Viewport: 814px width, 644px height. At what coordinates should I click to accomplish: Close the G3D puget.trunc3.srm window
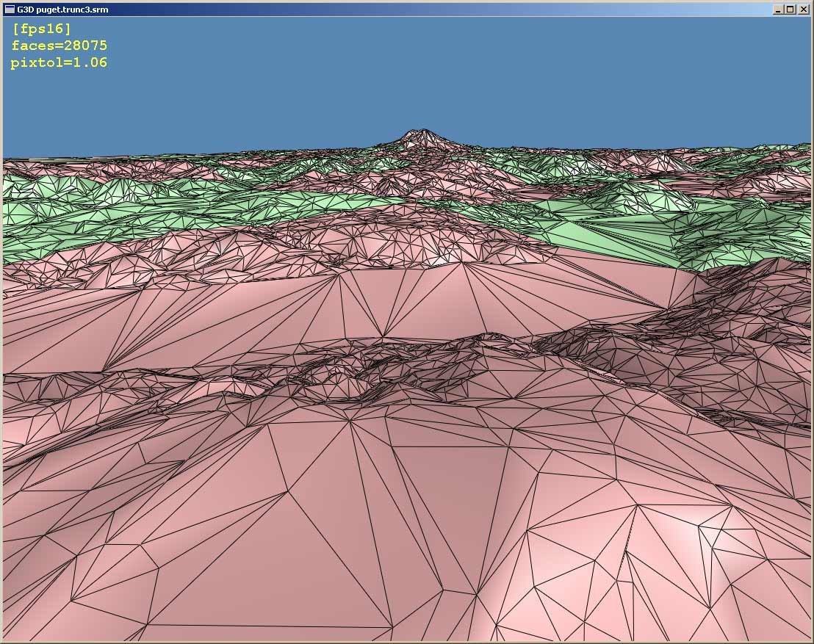(802, 10)
